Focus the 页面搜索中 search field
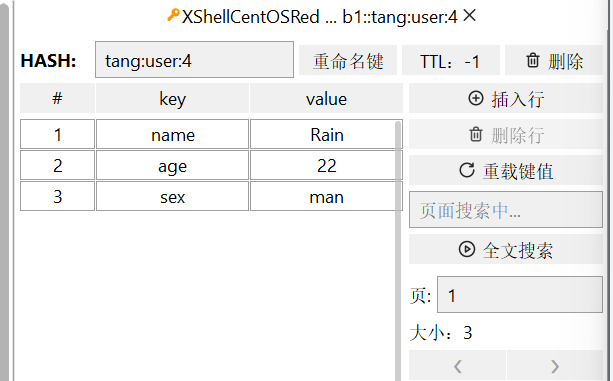The height and width of the screenshot is (381, 613). pos(506,209)
